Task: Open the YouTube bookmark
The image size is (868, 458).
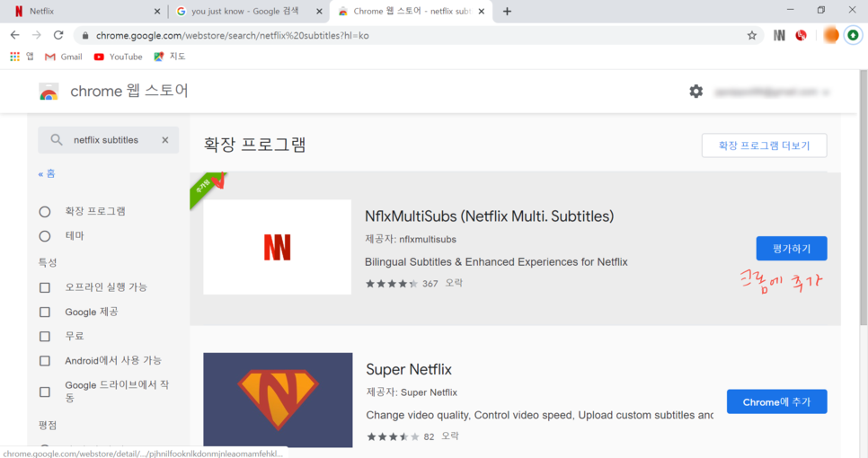Action: [118, 57]
